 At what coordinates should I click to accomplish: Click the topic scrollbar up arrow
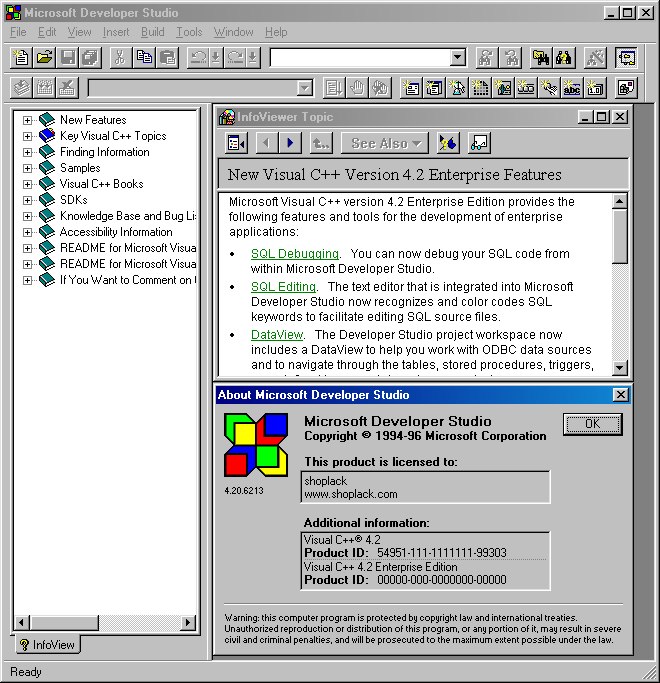tap(619, 201)
